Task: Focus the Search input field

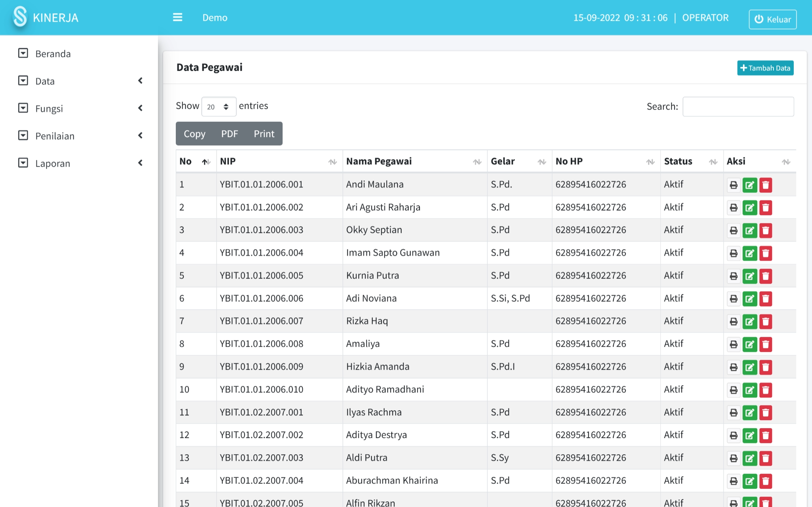Action: coord(738,107)
